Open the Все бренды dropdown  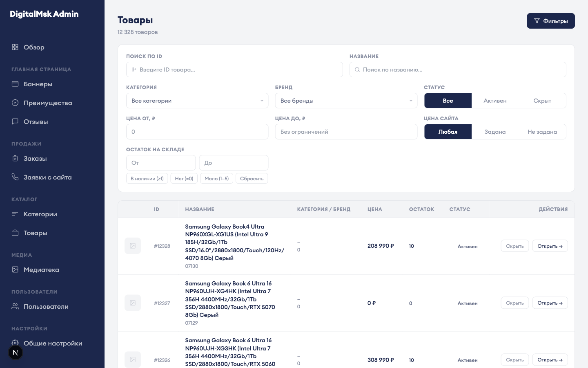(x=346, y=101)
